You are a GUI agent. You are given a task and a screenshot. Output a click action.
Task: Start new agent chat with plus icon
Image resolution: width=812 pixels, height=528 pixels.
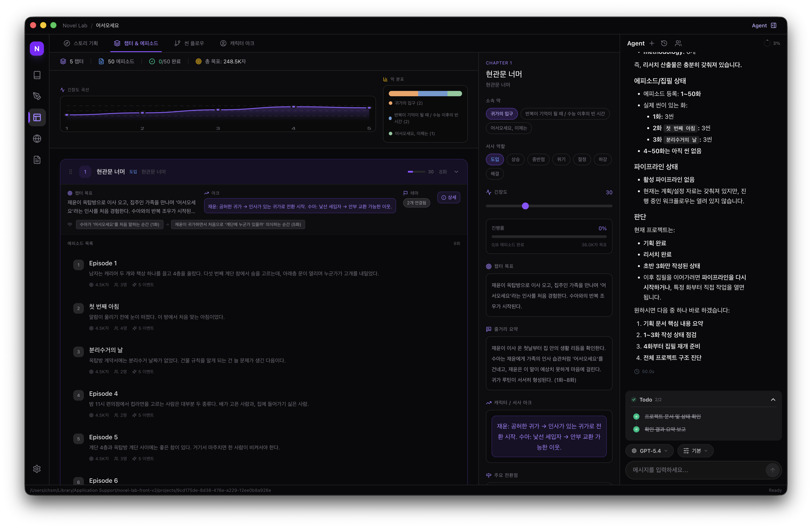click(x=652, y=43)
